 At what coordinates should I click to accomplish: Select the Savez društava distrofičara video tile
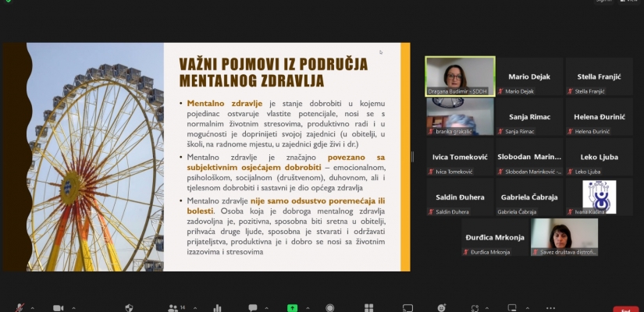(564, 237)
